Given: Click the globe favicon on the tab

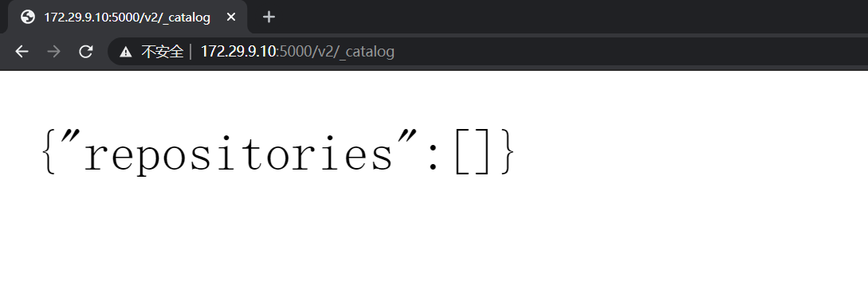Looking at the screenshot, I should point(28,18).
